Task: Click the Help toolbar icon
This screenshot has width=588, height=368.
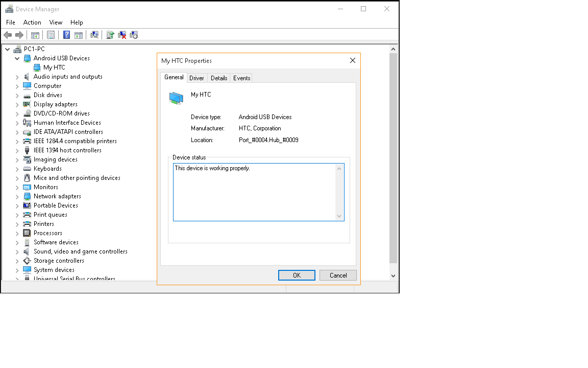Action: [66, 35]
